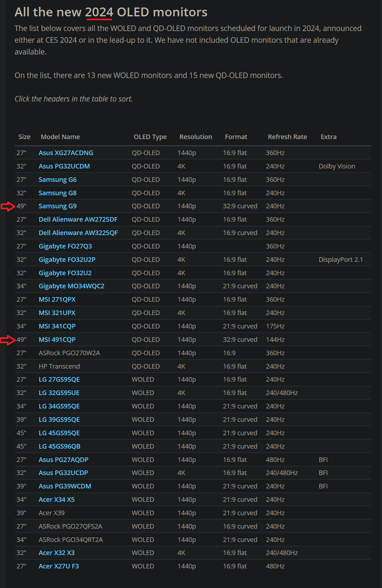Click the 175Hz refresh rate cell

click(275, 326)
